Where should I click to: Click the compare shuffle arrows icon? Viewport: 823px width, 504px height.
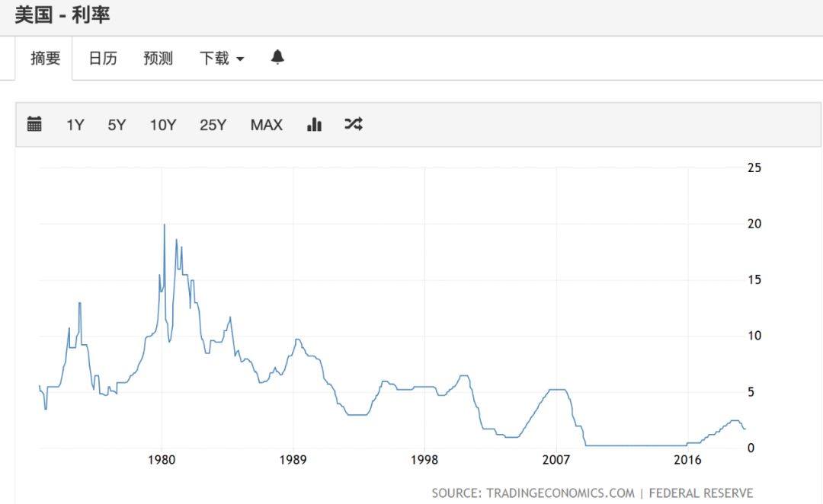[354, 124]
